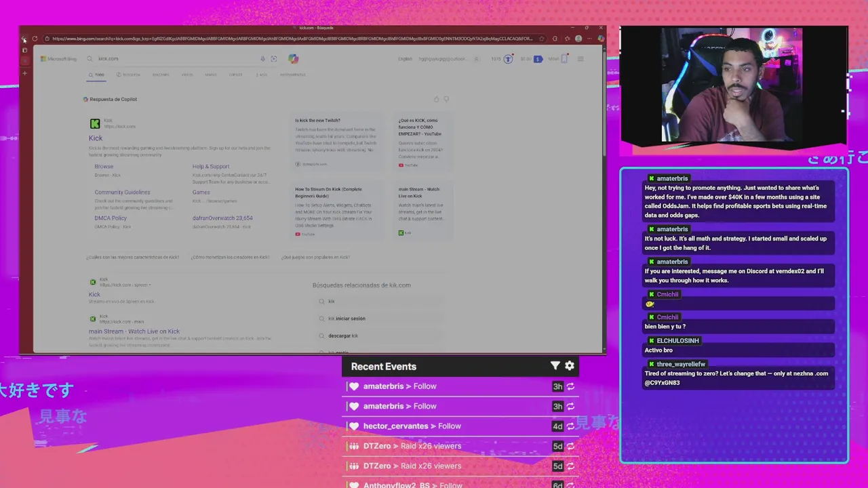Click ELCHULOSINH username in chat

coord(677,341)
